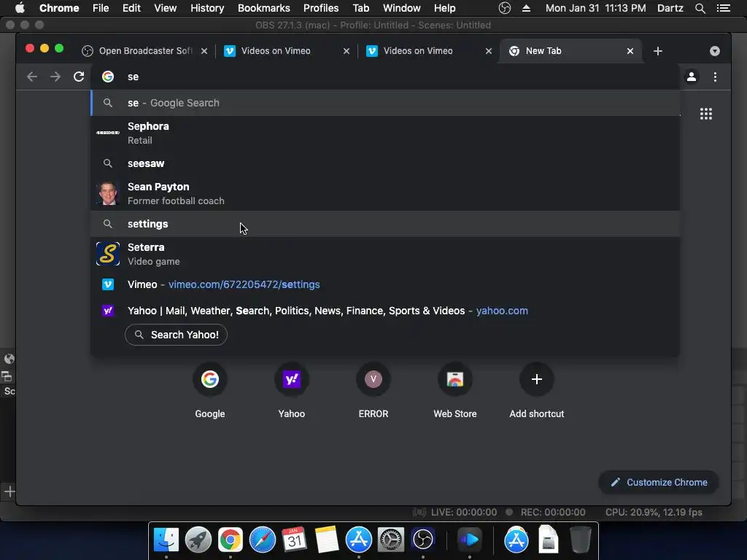
Task: Close the New Tab tab
Action: pos(630,51)
